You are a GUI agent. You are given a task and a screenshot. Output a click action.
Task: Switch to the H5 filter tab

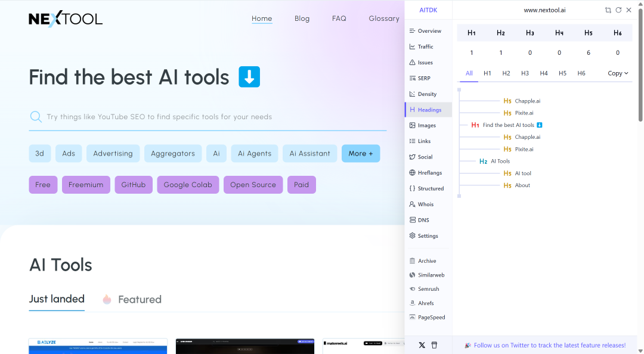[563, 73]
